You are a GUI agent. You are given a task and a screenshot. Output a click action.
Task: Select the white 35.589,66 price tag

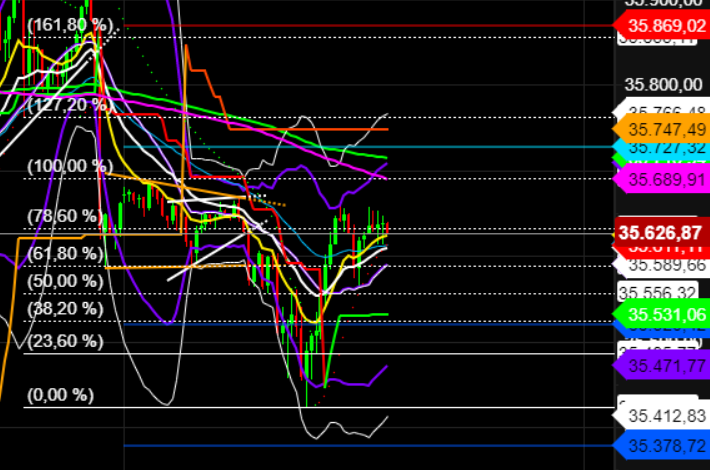[662, 265]
